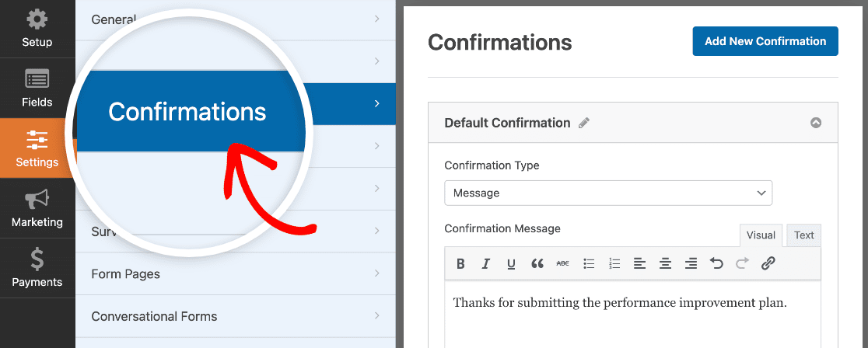Click inside the confirmation message text area
868x348 pixels.
point(633,315)
